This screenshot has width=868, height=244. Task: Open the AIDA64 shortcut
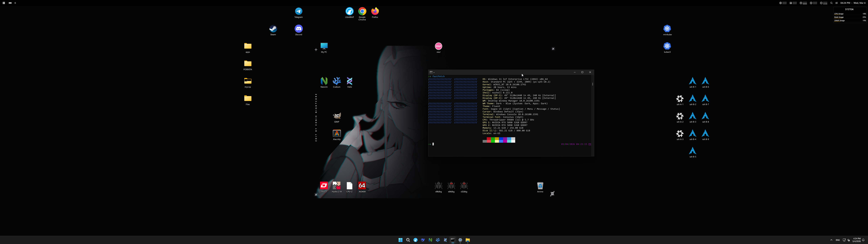pyautogui.click(x=362, y=186)
